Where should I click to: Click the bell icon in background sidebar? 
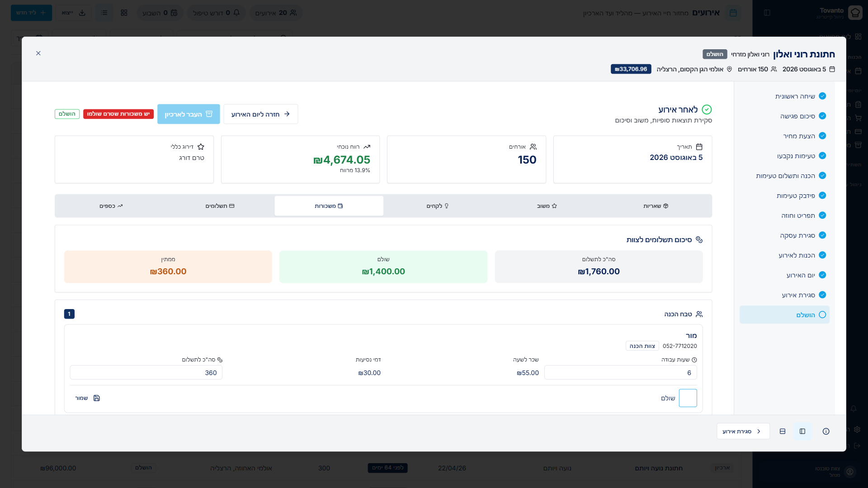point(854,408)
